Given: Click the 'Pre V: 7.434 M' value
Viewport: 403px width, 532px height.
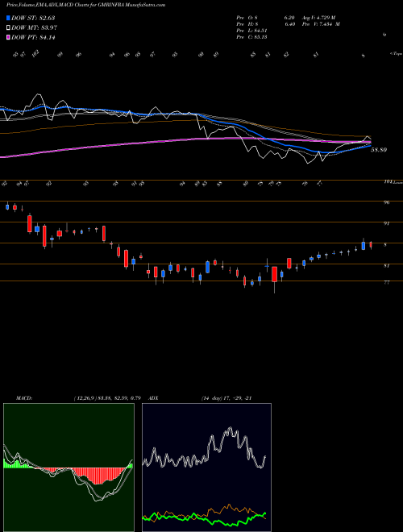Looking at the screenshot, I should coord(322,24).
